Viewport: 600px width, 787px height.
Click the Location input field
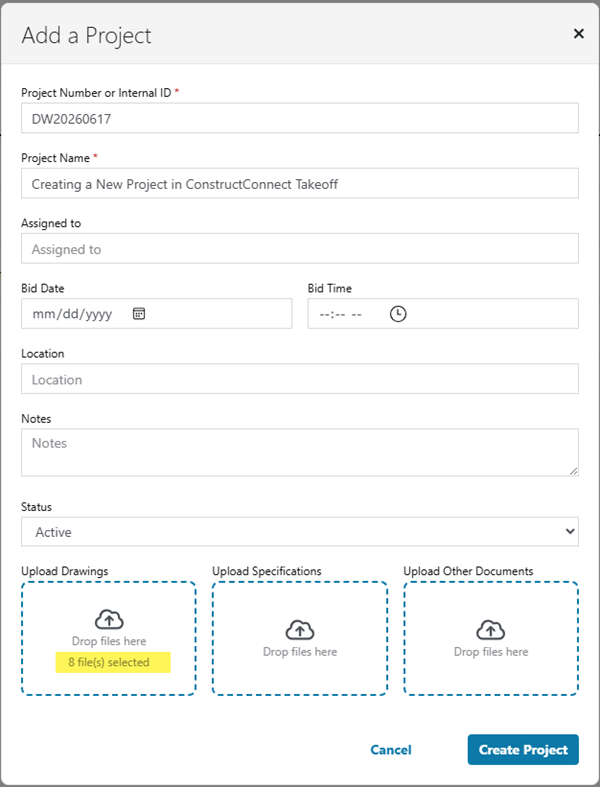300,379
